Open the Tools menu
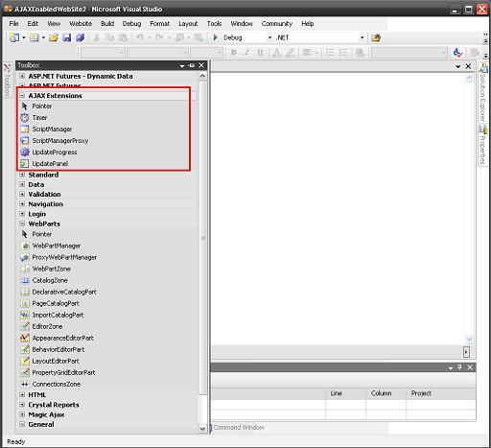 (214, 24)
